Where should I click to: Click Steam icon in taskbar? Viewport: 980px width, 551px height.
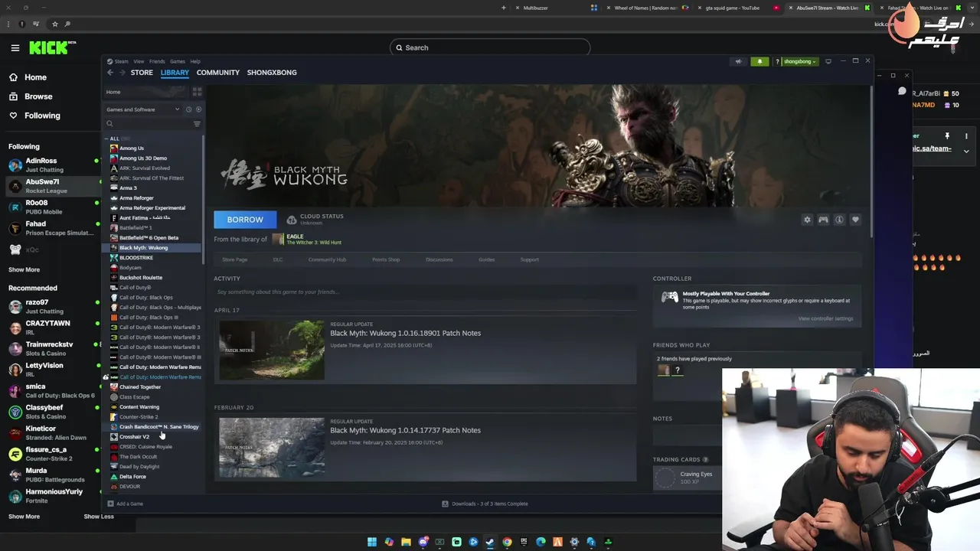point(490,542)
